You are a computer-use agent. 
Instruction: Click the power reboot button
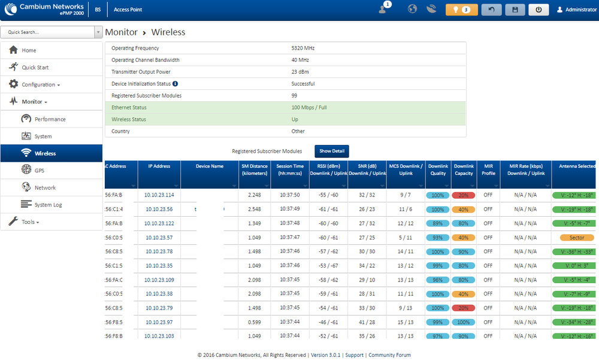[538, 10]
